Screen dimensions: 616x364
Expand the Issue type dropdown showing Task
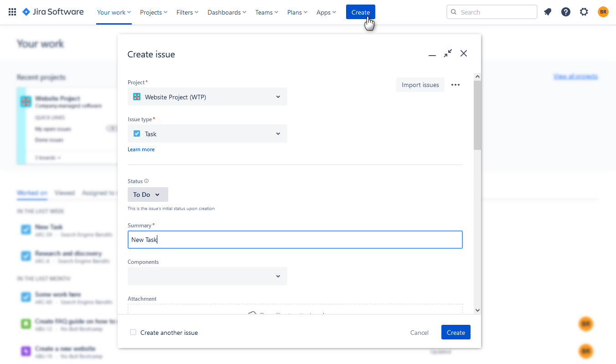pyautogui.click(x=207, y=133)
